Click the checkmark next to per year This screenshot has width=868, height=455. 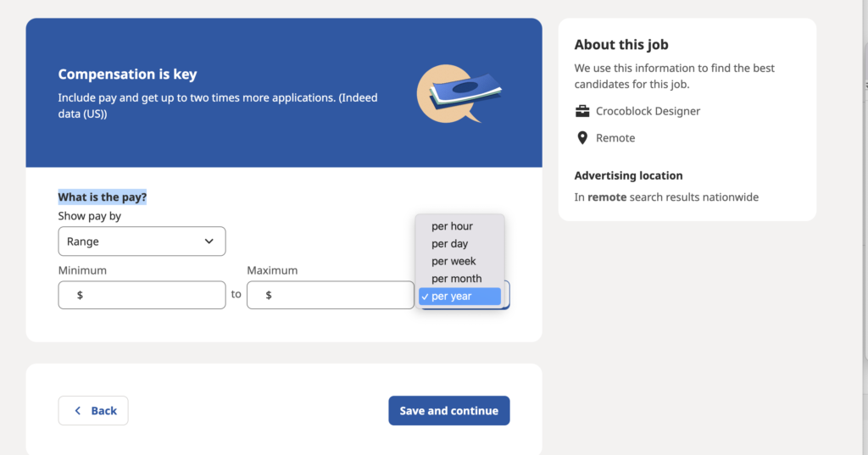coord(425,297)
